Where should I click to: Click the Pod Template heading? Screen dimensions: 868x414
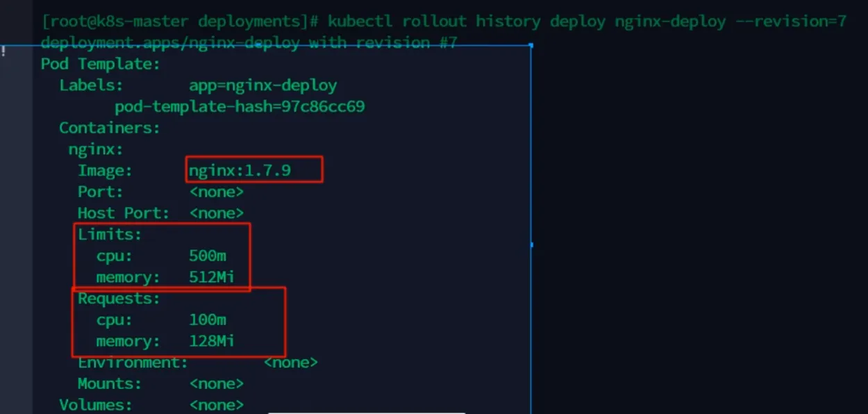pos(101,64)
